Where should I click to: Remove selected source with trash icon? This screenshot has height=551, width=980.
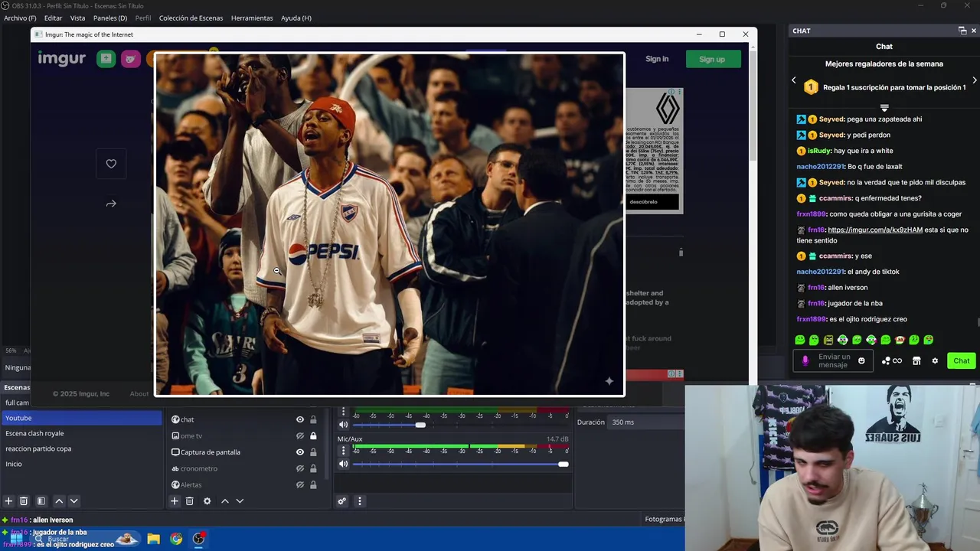pyautogui.click(x=190, y=501)
